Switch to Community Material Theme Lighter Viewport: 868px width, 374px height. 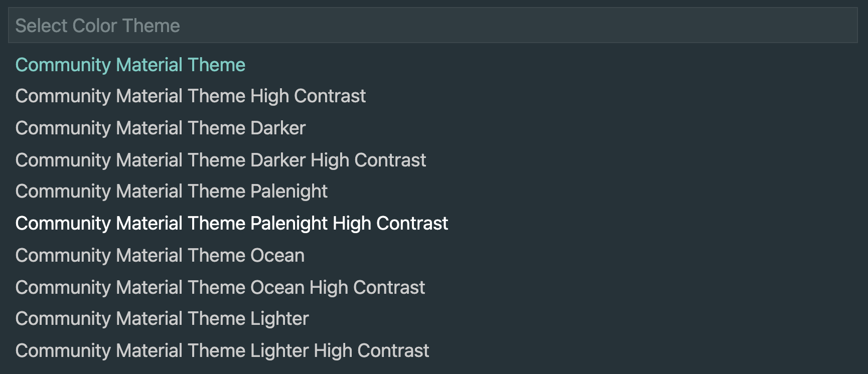[x=162, y=319]
